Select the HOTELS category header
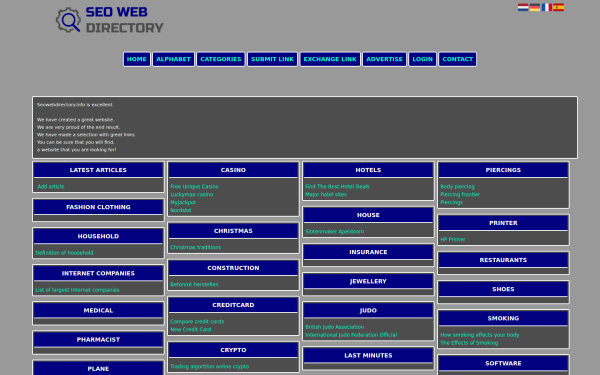This screenshot has width=600, height=375. (x=368, y=170)
